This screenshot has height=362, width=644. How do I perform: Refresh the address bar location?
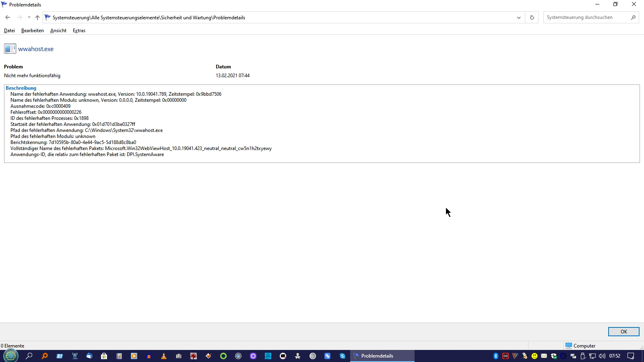tap(532, 17)
